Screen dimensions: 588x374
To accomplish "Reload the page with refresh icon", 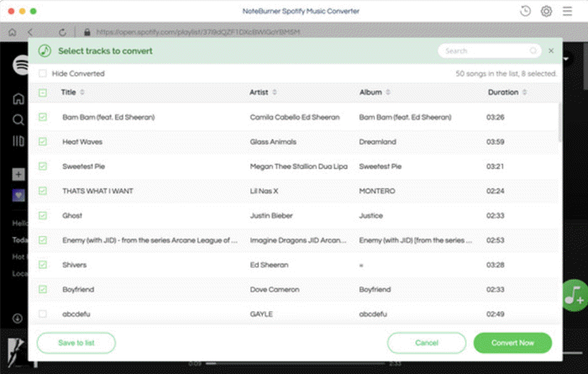I will (x=62, y=32).
